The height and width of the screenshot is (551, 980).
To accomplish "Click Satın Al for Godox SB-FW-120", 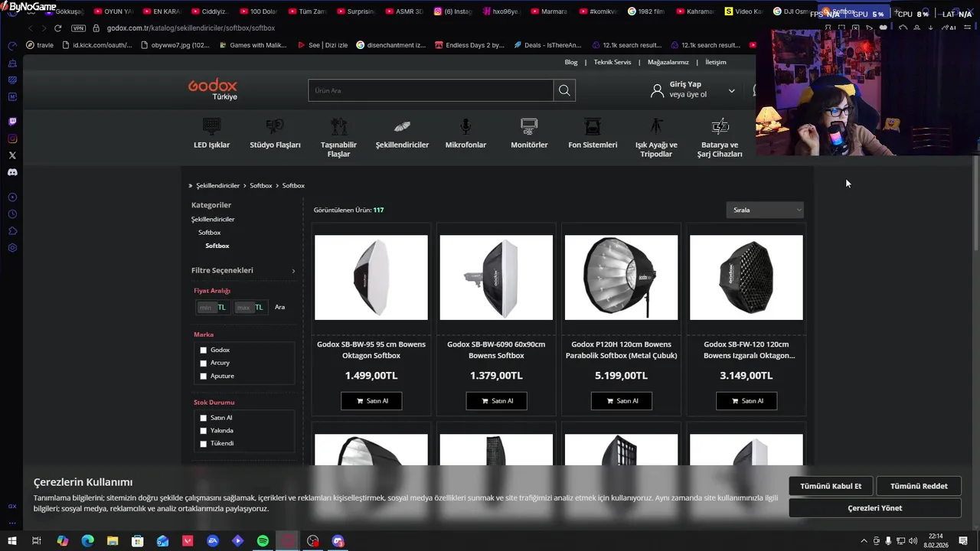I will tap(746, 401).
